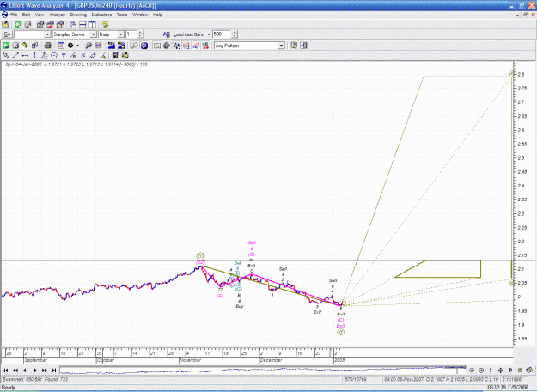This screenshot has width=537, height=392.
Task: Click the zoom out minus icon at bottom right
Action: click(472, 370)
